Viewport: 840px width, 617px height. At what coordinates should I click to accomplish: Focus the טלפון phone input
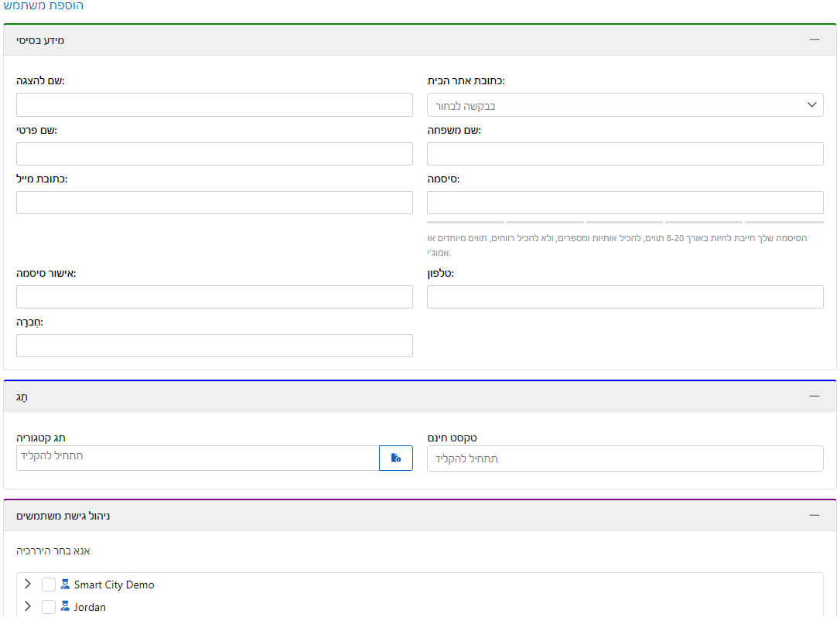625,297
